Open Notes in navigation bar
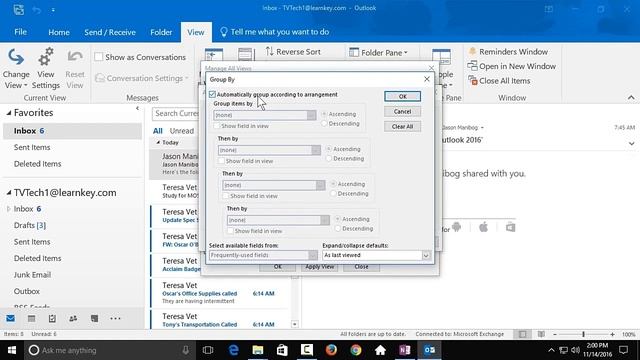The image size is (640, 360). [94, 318]
